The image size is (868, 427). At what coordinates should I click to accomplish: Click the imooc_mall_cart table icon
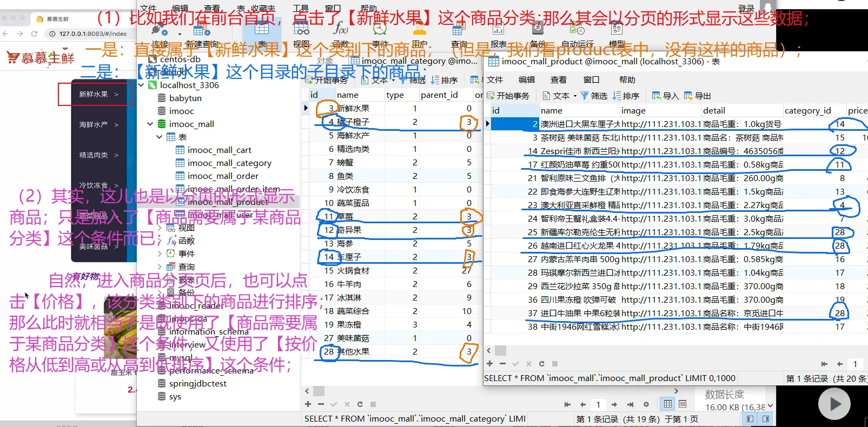pos(180,150)
